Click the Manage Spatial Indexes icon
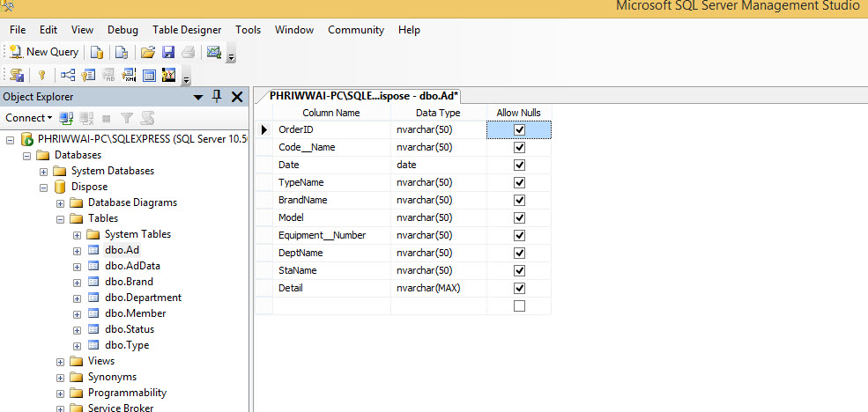 (169, 75)
